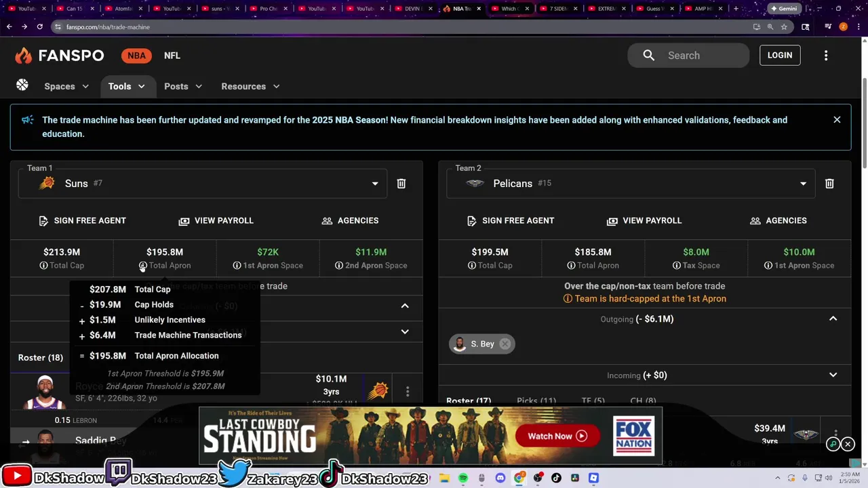Click Suns AGENCIES
The width and height of the screenshot is (868, 488).
tap(350, 220)
